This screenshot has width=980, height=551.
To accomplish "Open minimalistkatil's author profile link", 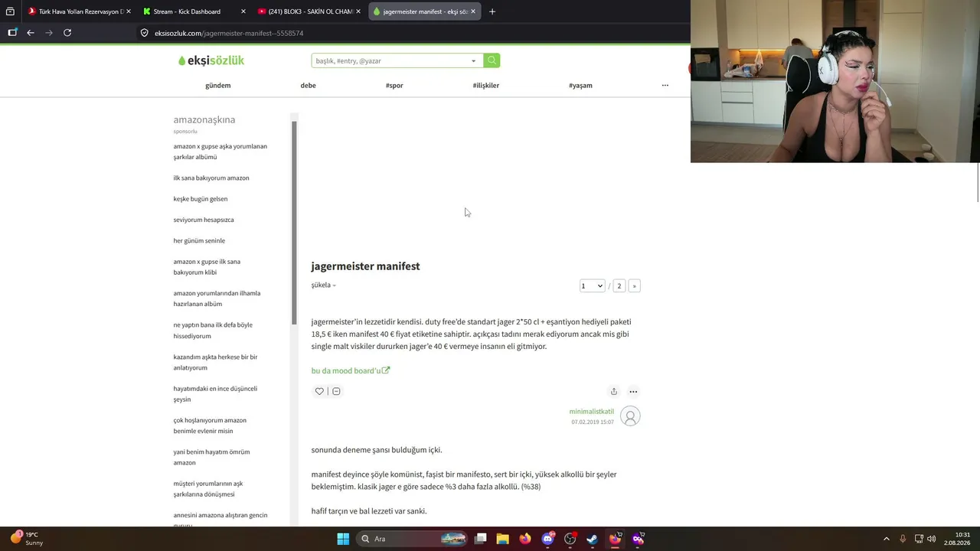I will [x=591, y=412].
